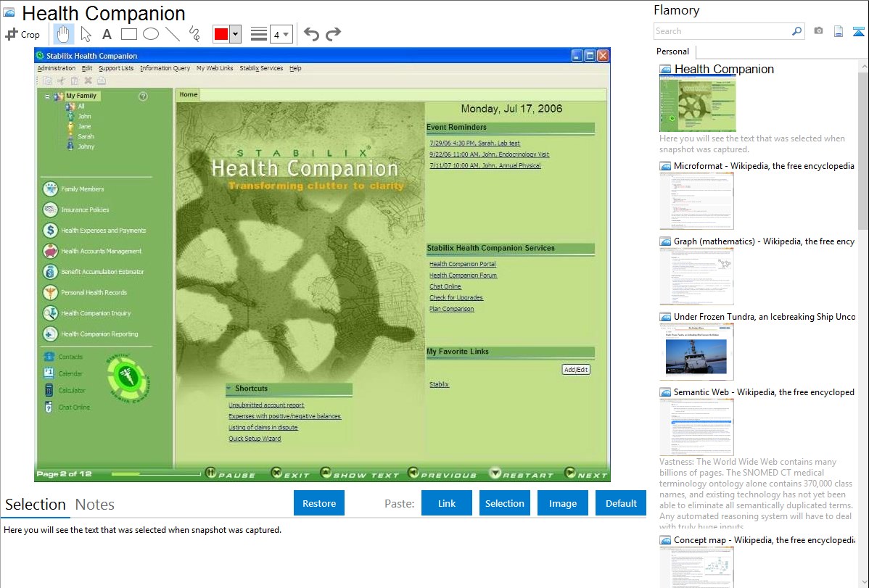Image resolution: width=869 pixels, height=588 pixels.
Task: Click the help question mark in family panel
Action: (143, 96)
